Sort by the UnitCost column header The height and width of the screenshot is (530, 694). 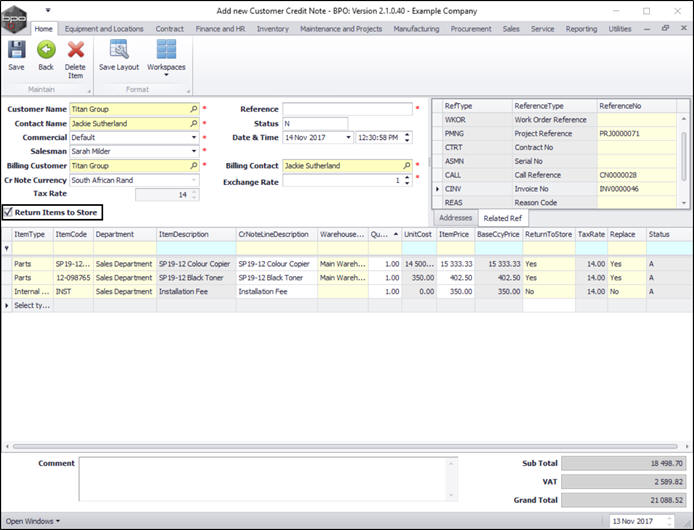[419, 234]
